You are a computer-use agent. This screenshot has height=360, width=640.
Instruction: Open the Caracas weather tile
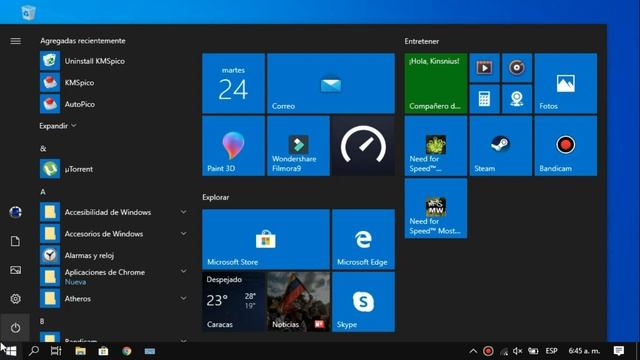coord(233,302)
